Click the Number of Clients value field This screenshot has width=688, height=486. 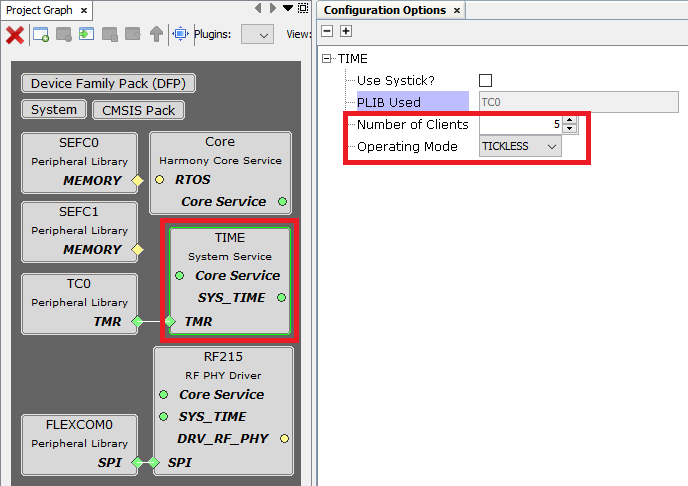coord(520,125)
